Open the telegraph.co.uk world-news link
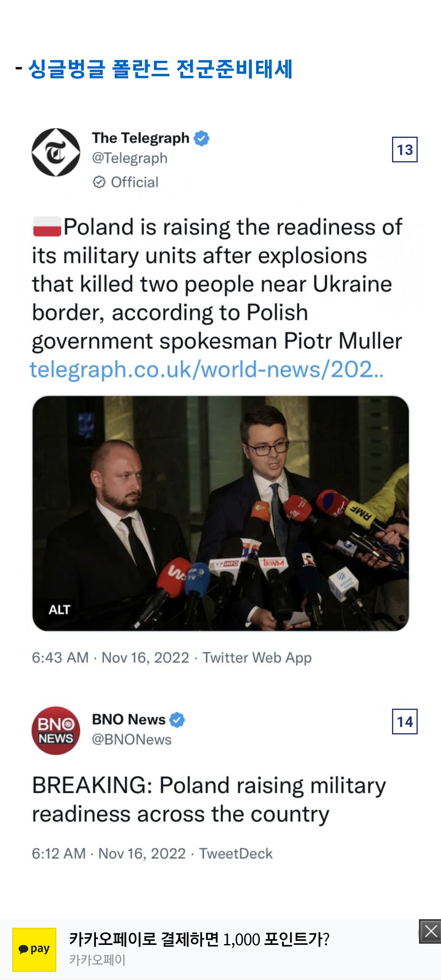 pos(206,370)
